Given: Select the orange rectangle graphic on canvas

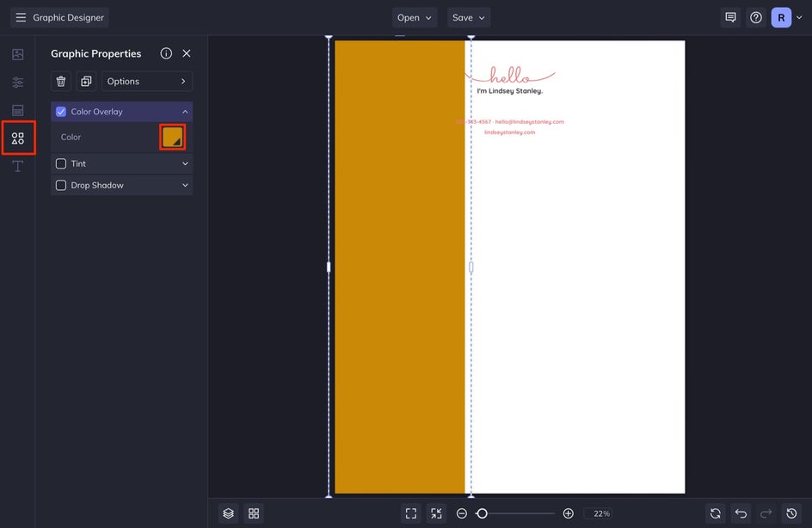Looking at the screenshot, I should [x=400, y=267].
